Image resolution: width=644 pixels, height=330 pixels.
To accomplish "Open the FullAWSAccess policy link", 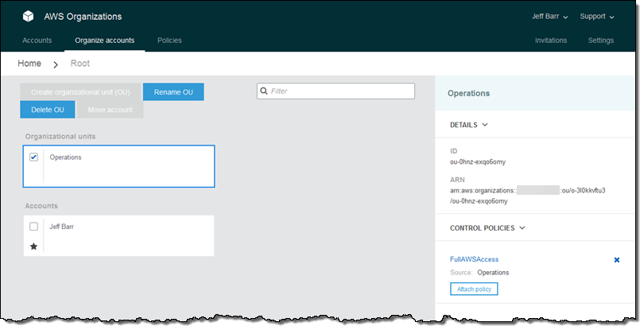I will (x=474, y=259).
